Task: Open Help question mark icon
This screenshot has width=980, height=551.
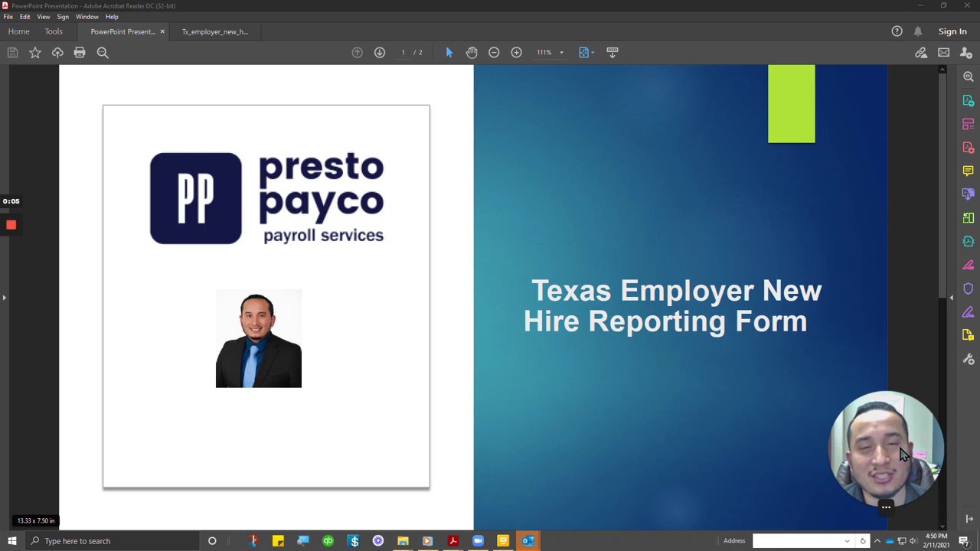Action: tap(897, 31)
